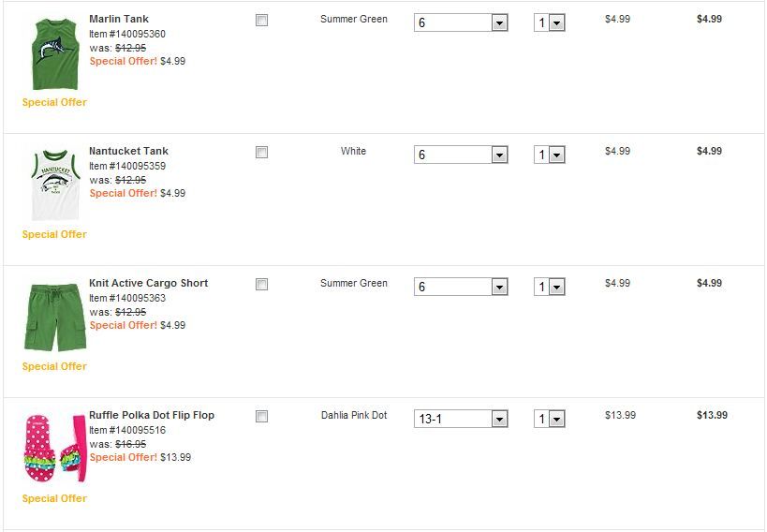Open the Nantucket Tank product link

point(128,151)
